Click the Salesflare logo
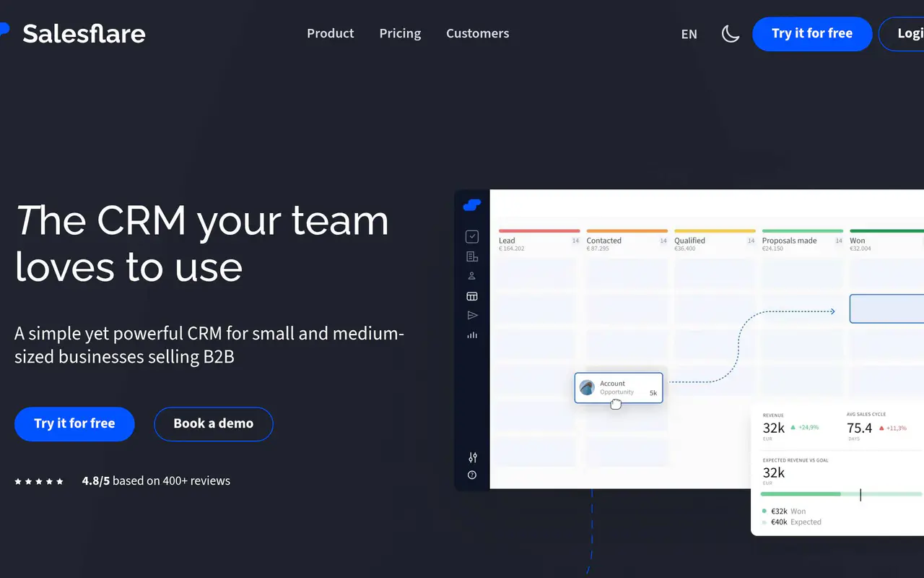This screenshot has width=924, height=578. [73, 33]
